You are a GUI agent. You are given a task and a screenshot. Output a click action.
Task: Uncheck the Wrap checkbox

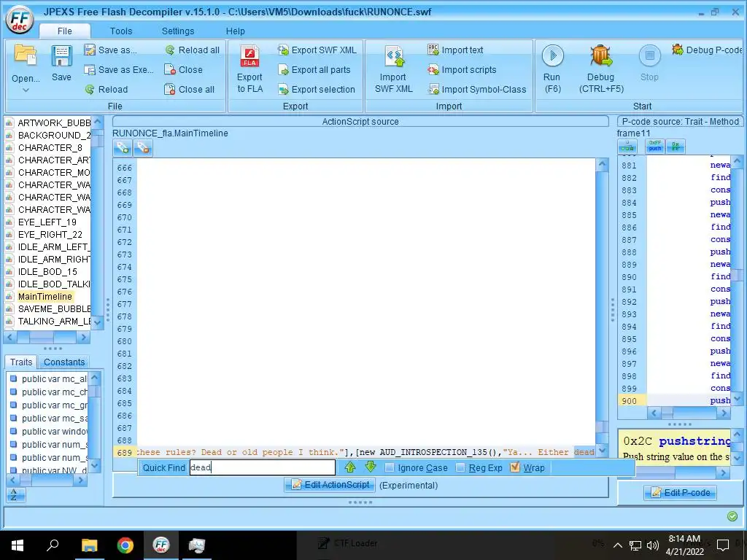click(514, 467)
